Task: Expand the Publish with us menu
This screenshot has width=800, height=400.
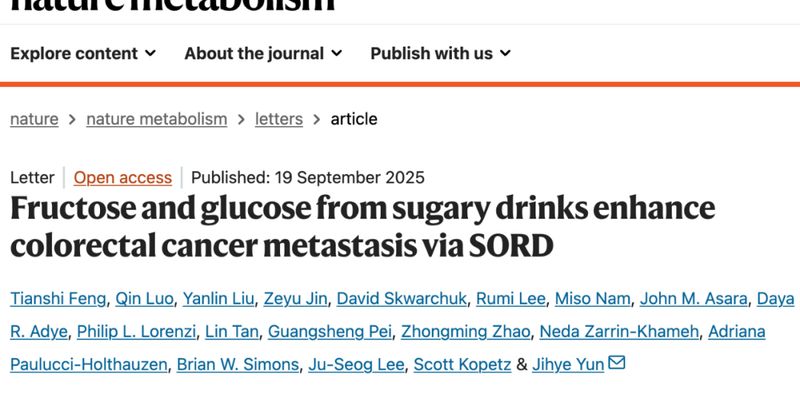Action: tap(441, 53)
